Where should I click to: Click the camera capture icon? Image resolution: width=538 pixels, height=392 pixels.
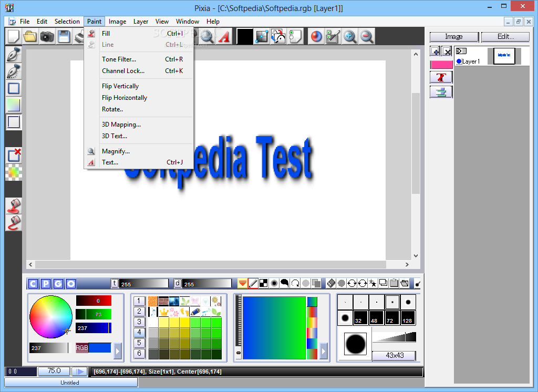click(47, 36)
